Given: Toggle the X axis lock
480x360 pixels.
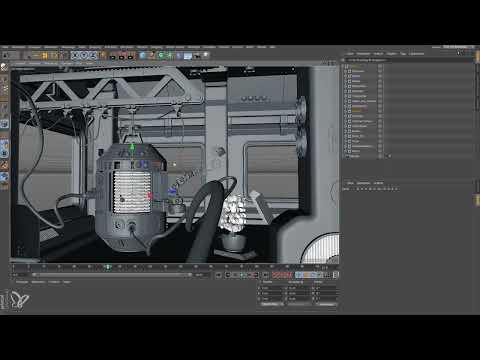Looking at the screenshot, I should (76, 55).
